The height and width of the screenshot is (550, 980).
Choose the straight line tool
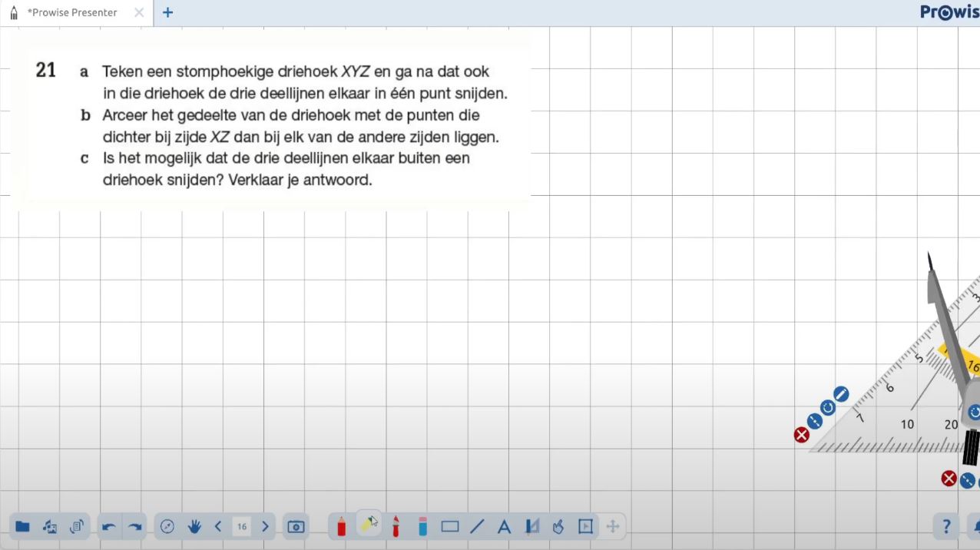[477, 526]
